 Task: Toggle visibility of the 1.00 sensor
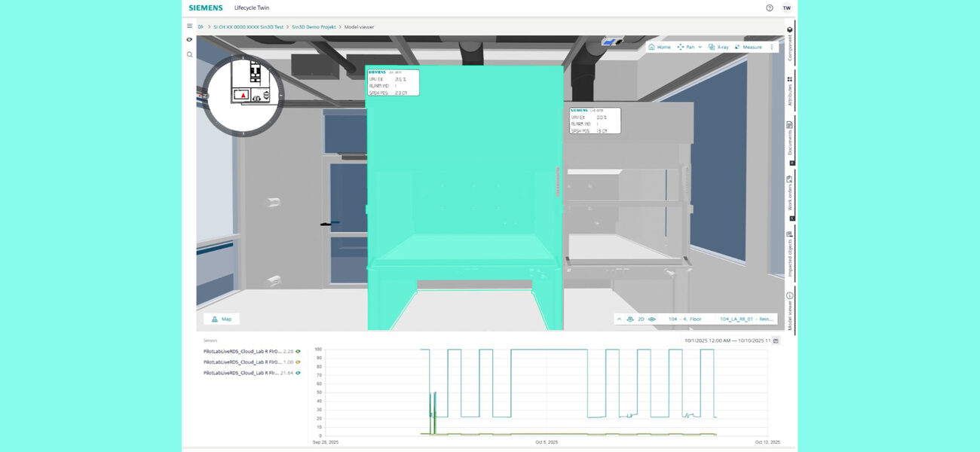(x=298, y=362)
